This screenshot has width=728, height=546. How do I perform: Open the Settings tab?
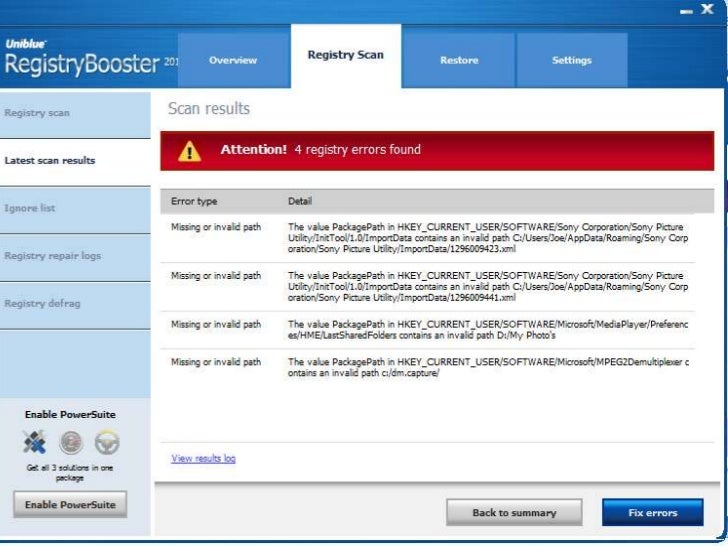coord(572,60)
